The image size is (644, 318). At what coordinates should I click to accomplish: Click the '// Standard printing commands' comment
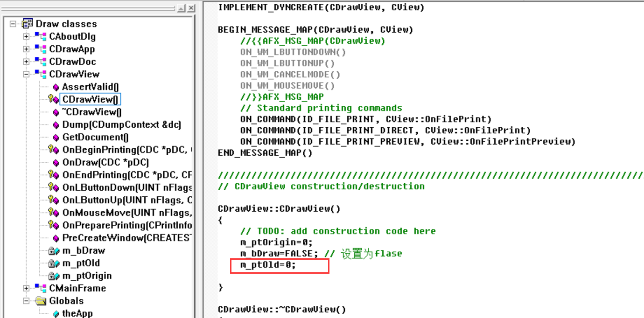[321, 108]
